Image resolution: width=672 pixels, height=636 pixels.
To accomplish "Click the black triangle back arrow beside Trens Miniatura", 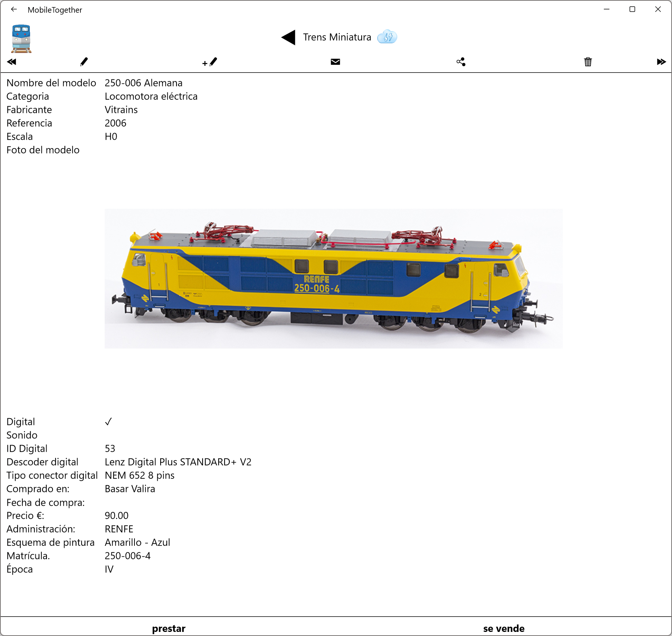I will (x=288, y=37).
